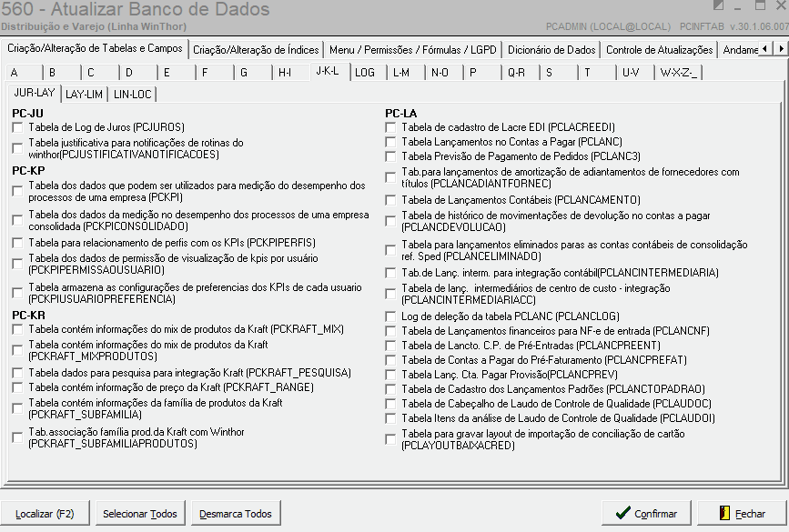Check PCLANCLOG deletion log checkbox
This screenshot has width=789, height=532.
point(390,316)
